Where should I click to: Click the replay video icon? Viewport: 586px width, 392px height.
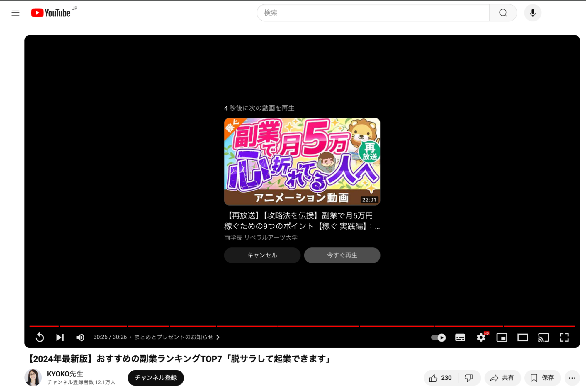pyautogui.click(x=40, y=337)
